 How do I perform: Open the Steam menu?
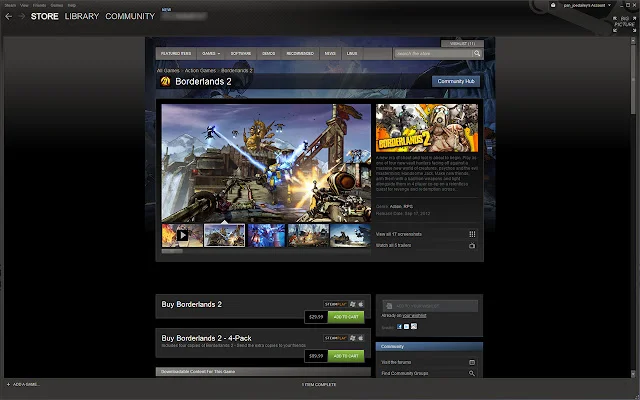pos(10,5)
